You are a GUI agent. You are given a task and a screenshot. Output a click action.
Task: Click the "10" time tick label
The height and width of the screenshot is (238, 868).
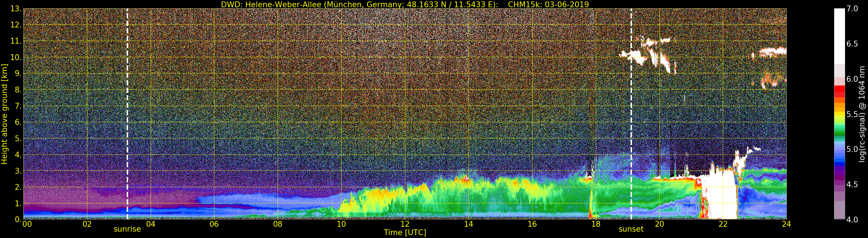(x=341, y=224)
